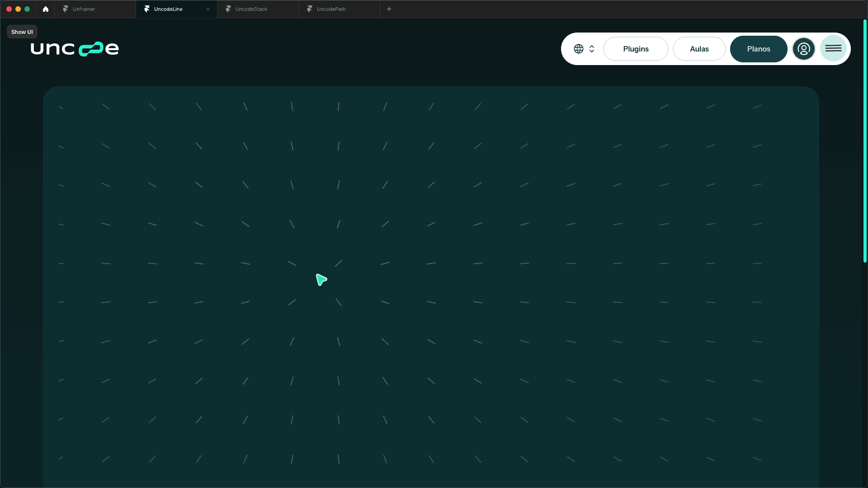Screen dimensions: 868x488
Task: Expand the language up-down chevron
Action: click(592, 49)
